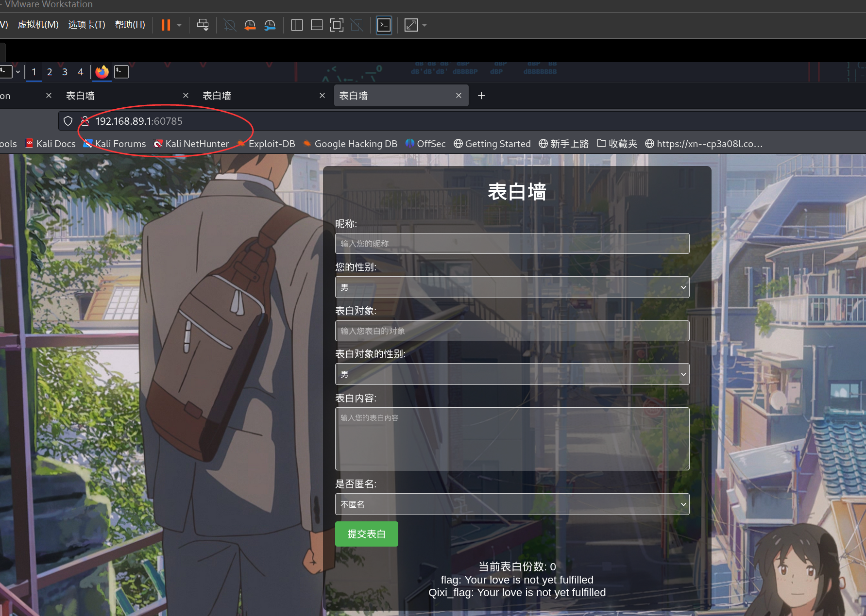Viewport: 866px width, 616px height.
Task: Open the 新手上路 bookmark
Action: point(563,144)
